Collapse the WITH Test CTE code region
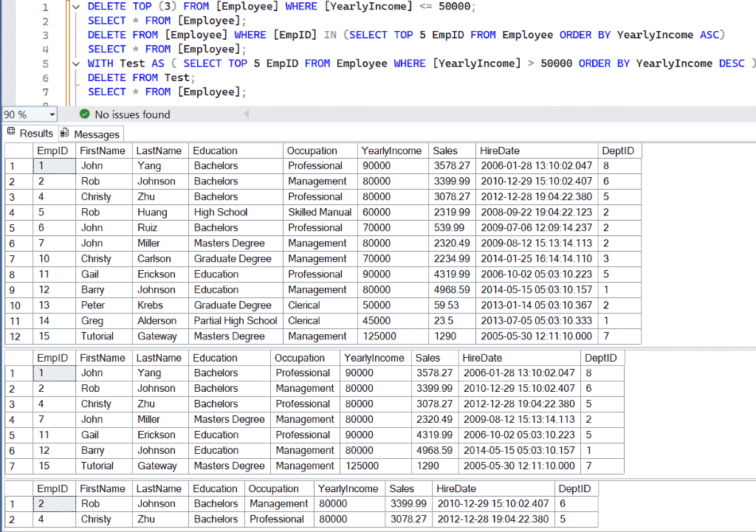Viewport: 756px width, 532px height. click(x=75, y=63)
